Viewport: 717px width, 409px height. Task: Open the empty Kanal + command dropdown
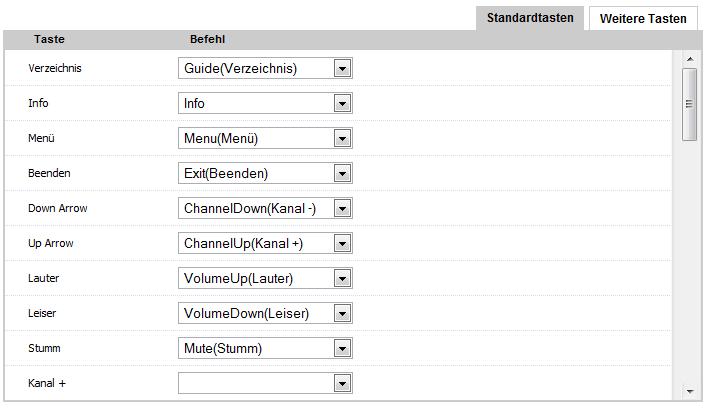click(x=342, y=384)
